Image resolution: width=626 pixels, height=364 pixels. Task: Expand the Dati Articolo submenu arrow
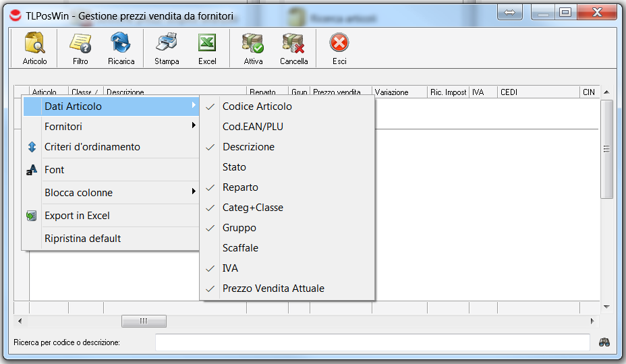(194, 105)
